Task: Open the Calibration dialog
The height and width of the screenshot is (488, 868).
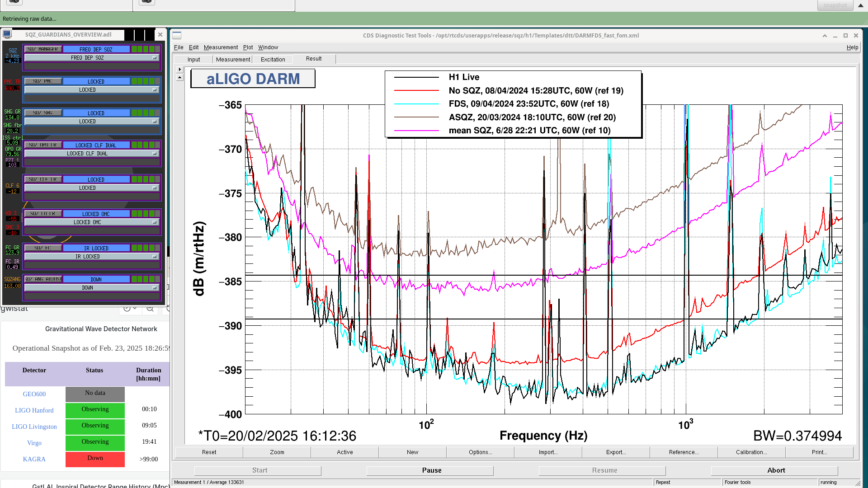Action: 751,452
